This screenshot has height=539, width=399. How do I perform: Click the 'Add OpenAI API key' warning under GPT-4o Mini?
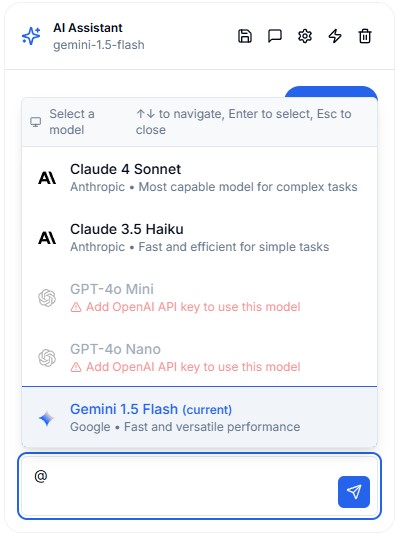tap(186, 307)
